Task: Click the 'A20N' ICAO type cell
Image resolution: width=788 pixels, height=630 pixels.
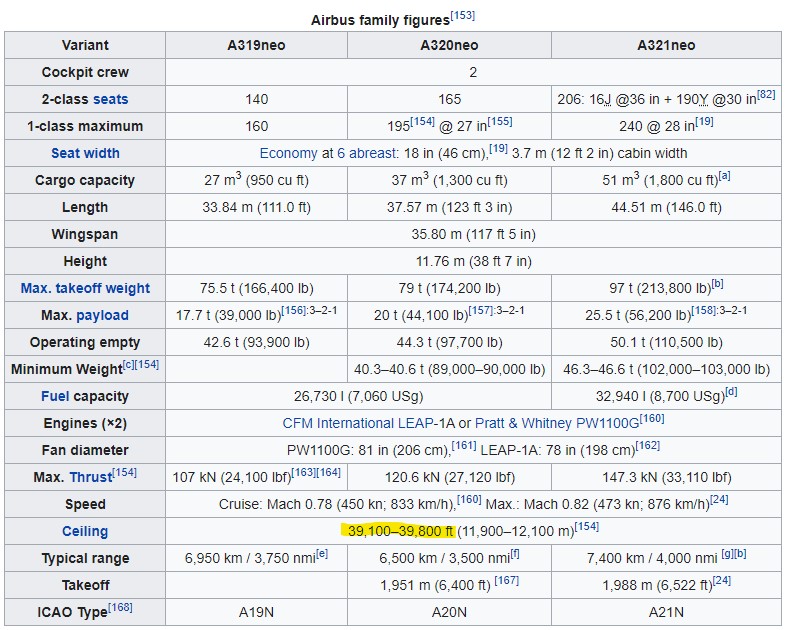Action: click(449, 612)
